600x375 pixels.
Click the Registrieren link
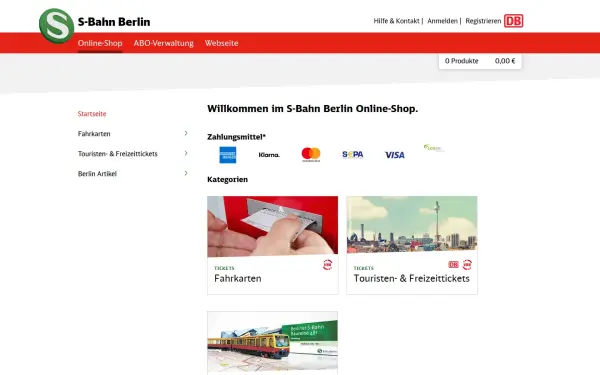483,21
